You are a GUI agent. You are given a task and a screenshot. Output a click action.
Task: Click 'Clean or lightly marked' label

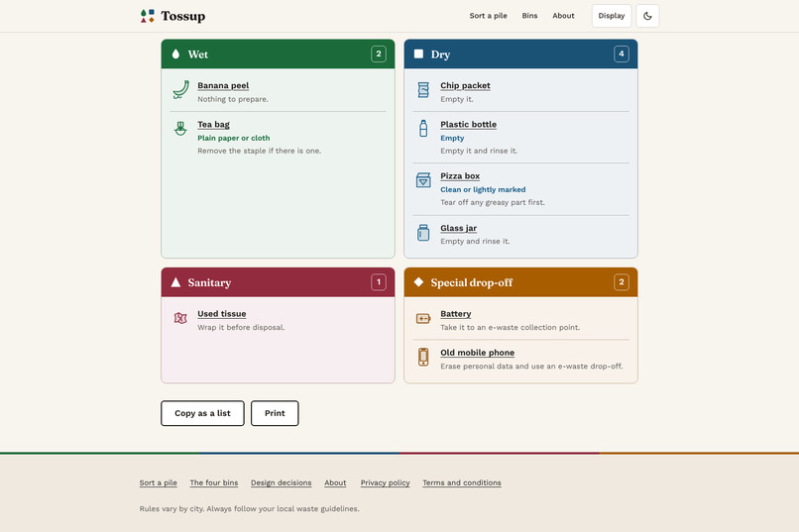pyautogui.click(x=483, y=189)
